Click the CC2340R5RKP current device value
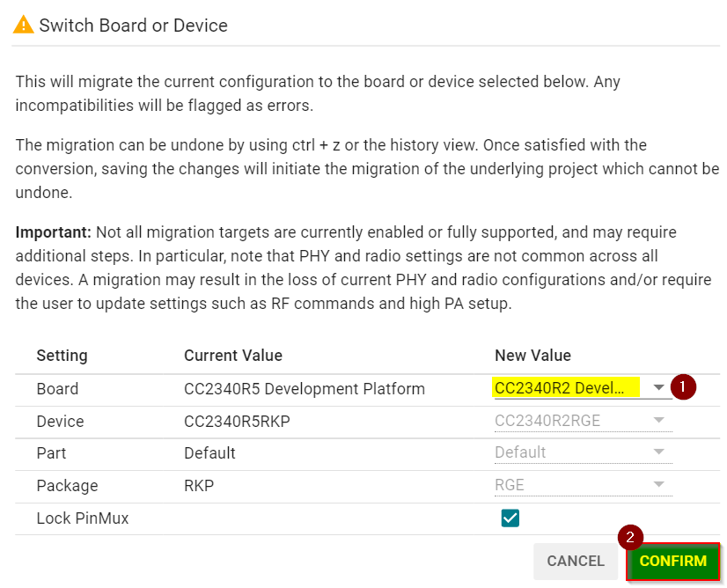This screenshot has height=588, width=727. [237, 421]
